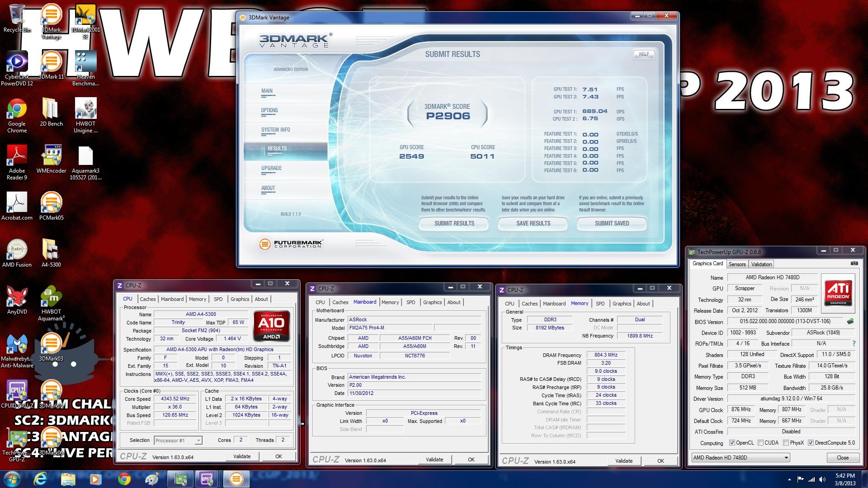Click the GPU-Z screenshot camera icon

pos(854,263)
